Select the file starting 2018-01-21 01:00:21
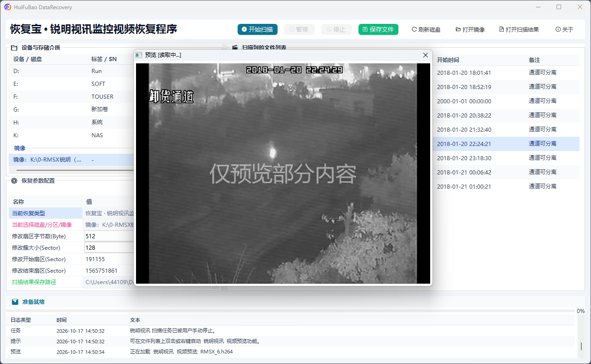This screenshot has width=591, height=364. 506,186
